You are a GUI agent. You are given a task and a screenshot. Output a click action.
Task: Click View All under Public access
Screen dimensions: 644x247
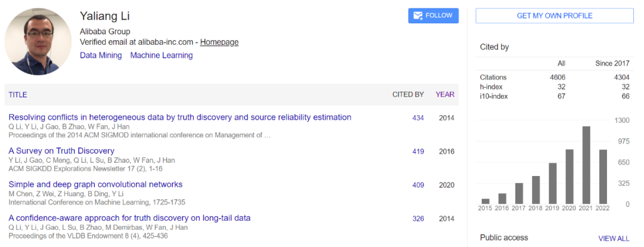[x=614, y=238]
